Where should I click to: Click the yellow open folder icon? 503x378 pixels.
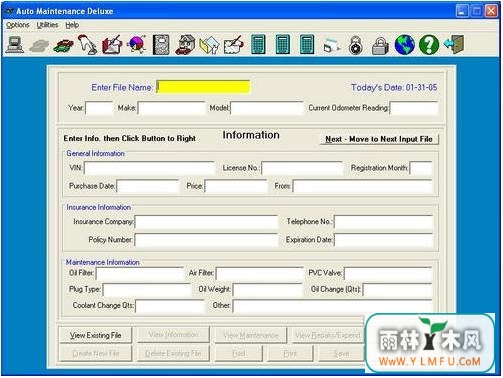209,45
